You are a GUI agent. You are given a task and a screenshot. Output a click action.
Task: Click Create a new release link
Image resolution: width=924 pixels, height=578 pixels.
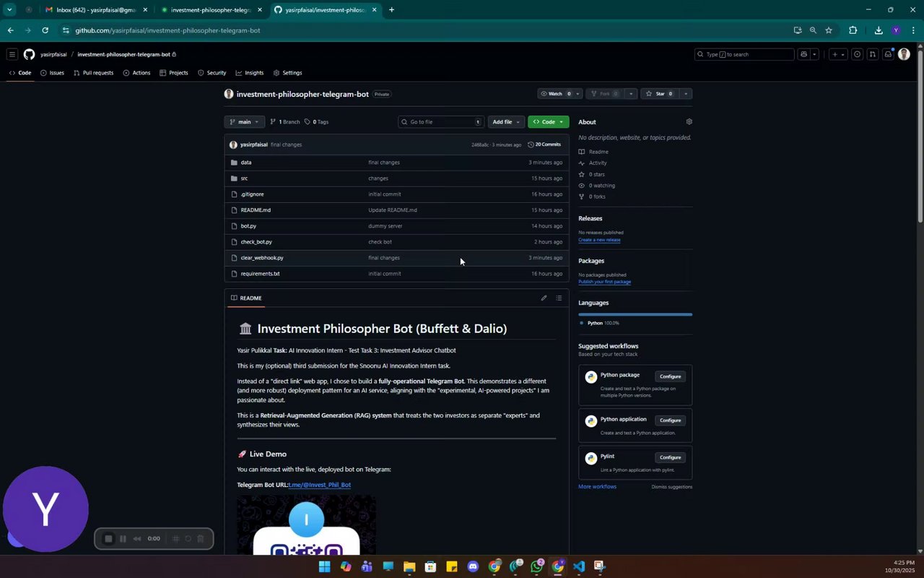pyautogui.click(x=599, y=240)
